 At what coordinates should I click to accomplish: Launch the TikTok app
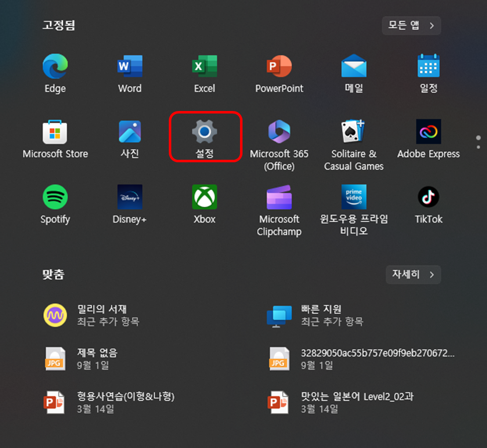point(428,197)
